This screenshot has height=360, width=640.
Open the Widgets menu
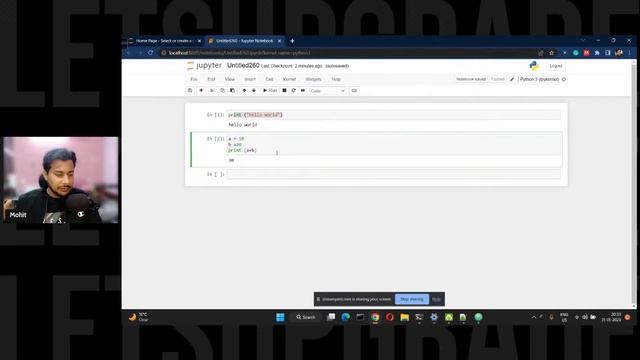coord(313,79)
